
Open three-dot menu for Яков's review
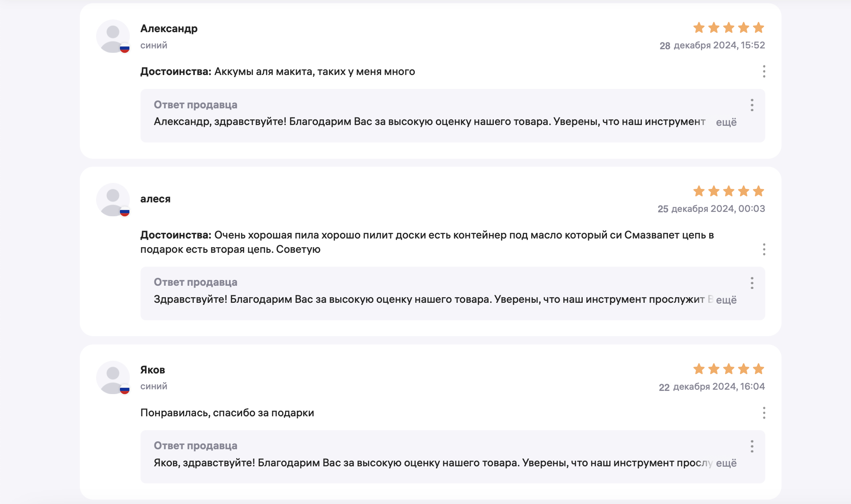pos(764,413)
